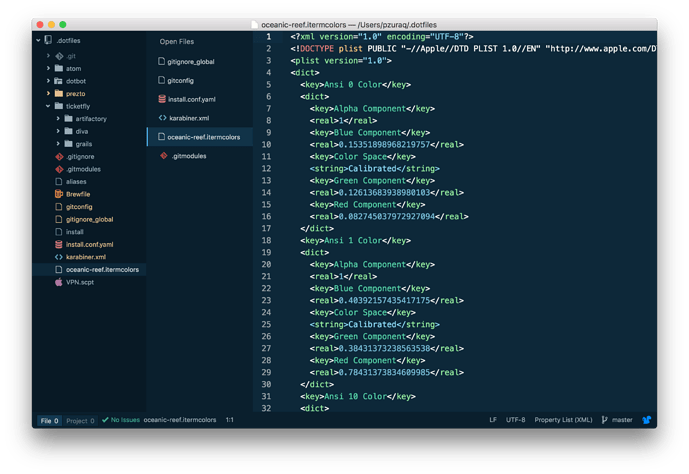Image resolution: width=689 pixels, height=474 pixels.
Task: Select oceanic-reef.itermcolors in the tree view
Action: [89, 270]
